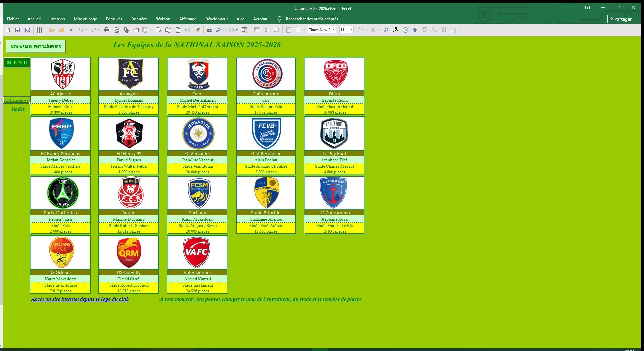Viewport: 644px width, 351px height.
Task: Open the Formules ribbon tab
Action: (114, 19)
